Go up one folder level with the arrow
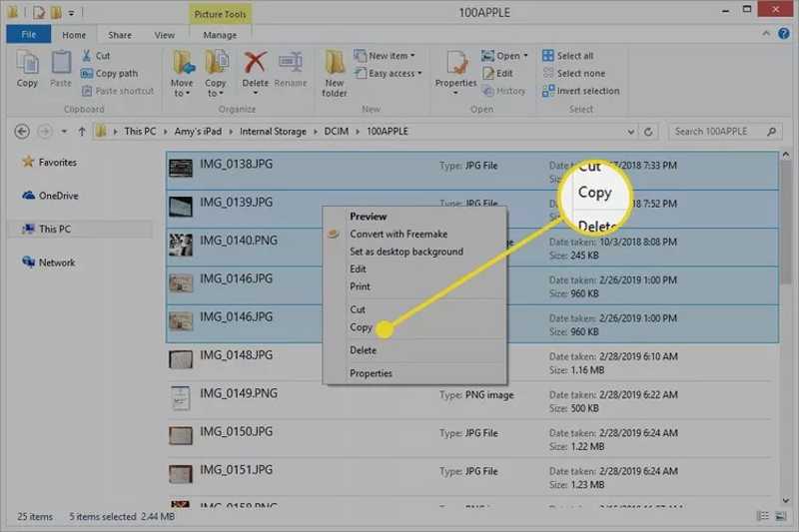Image resolution: width=799 pixels, height=532 pixels. click(x=82, y=131)
